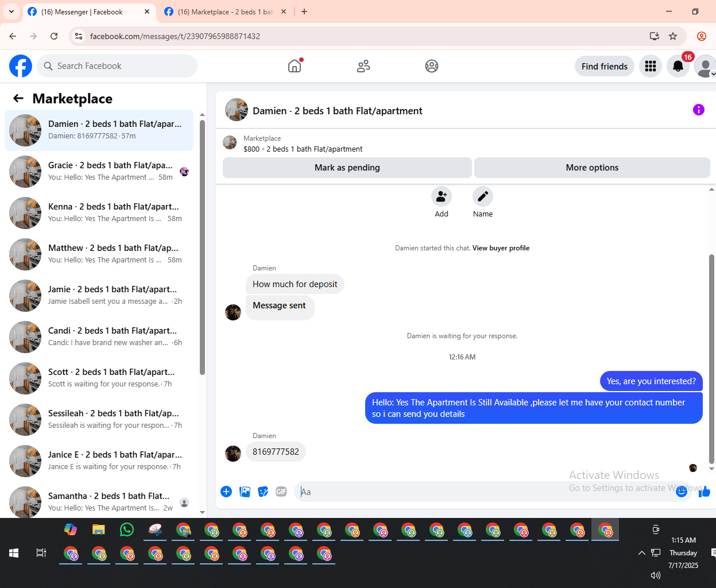Attach a photo file icon
The image size is (716, 588).
click(x=245, y=492)
